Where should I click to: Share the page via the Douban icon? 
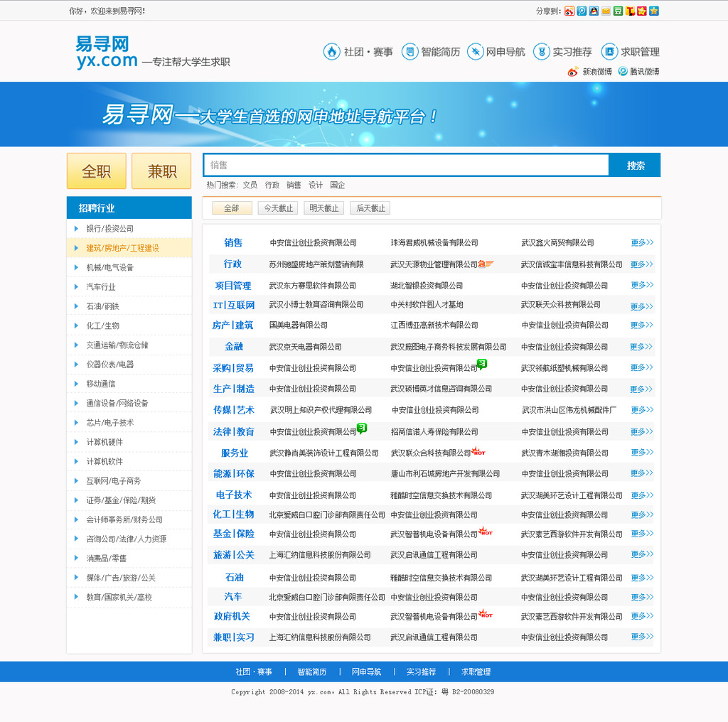tap(618, 11)
